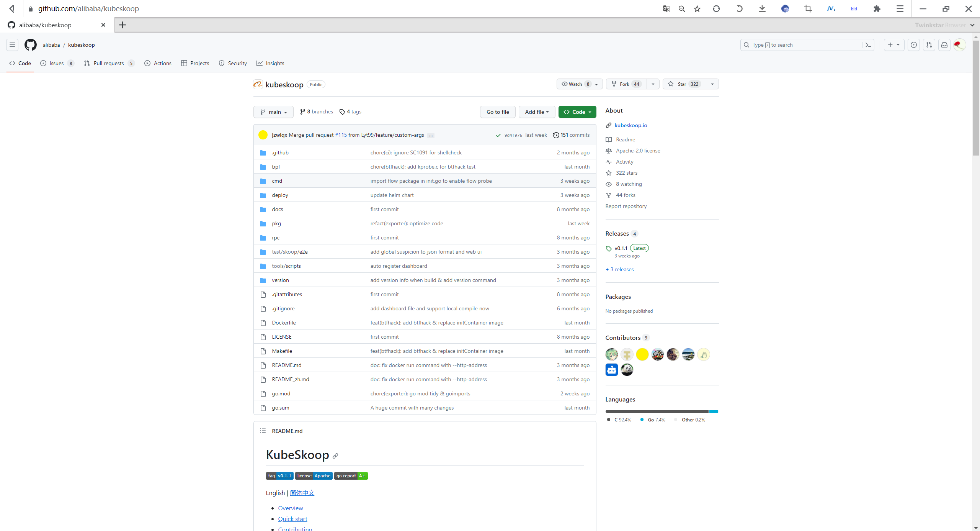This screenshot has height=531, width=980.
Task: Open the main branch selector dropdown
Action: [273, 112]
